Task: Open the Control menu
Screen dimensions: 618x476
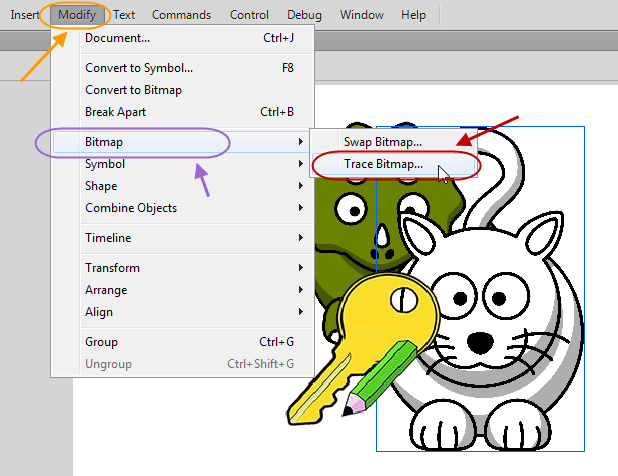Action: point(249,15)
